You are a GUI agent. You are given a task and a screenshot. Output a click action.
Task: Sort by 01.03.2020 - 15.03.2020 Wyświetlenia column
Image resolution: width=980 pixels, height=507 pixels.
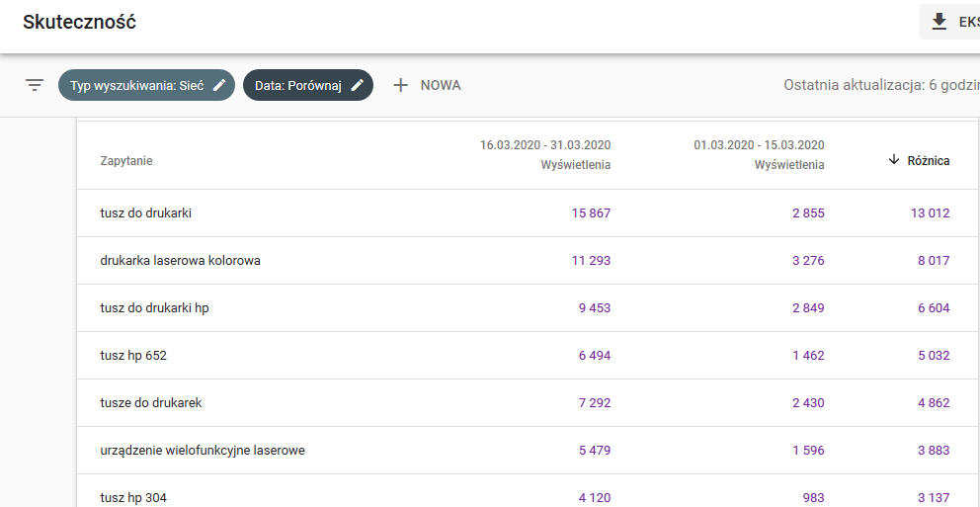(x=759, y=155)
